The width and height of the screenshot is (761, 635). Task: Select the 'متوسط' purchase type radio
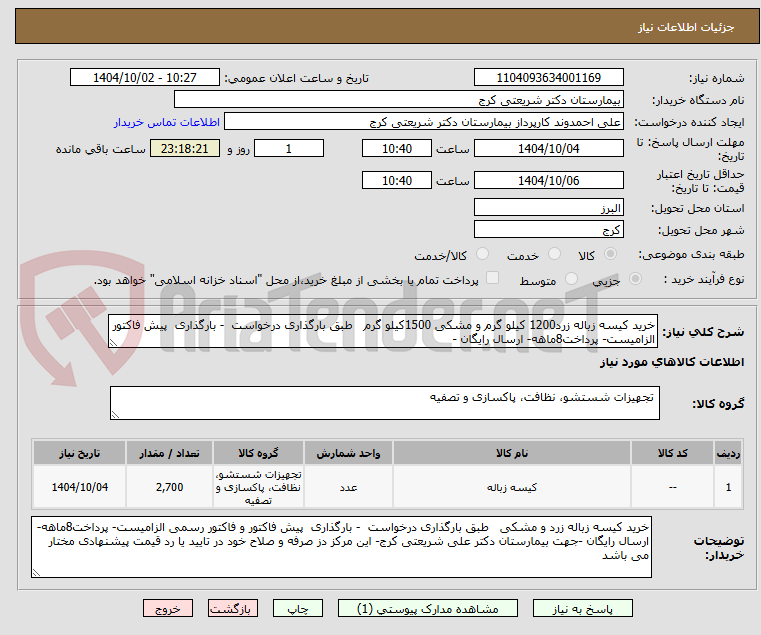[x=571, y=279]
